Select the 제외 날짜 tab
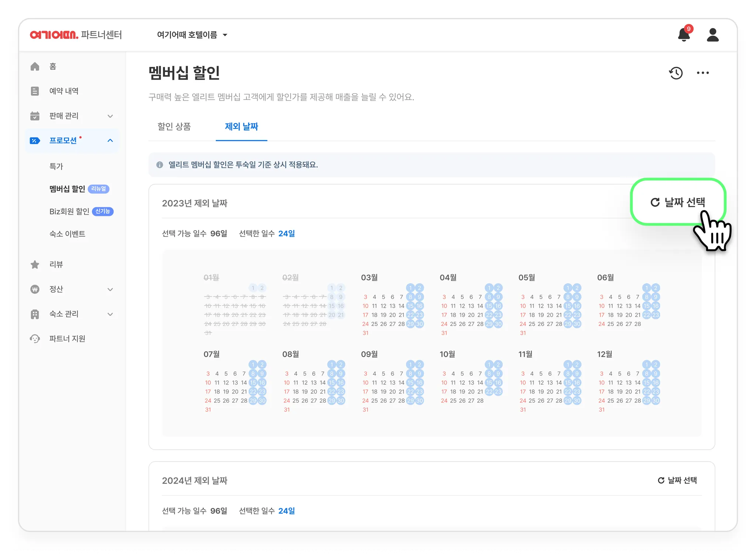The width and height of the screenshot is (756, 556). coord(241,127)
